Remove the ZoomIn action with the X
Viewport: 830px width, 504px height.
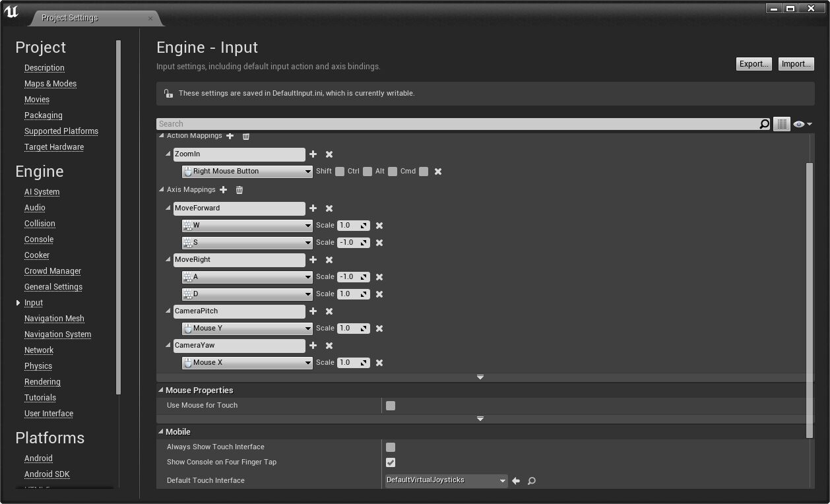(x=329, y=154)
